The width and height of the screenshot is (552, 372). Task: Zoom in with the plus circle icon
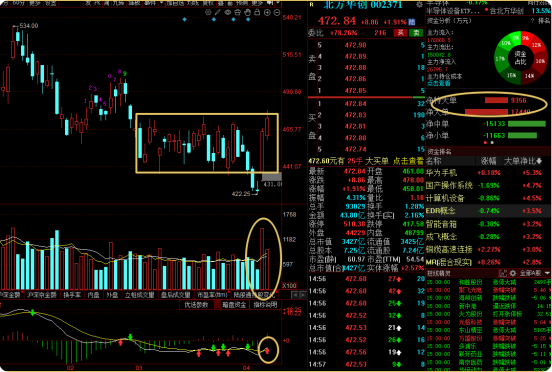267,12
